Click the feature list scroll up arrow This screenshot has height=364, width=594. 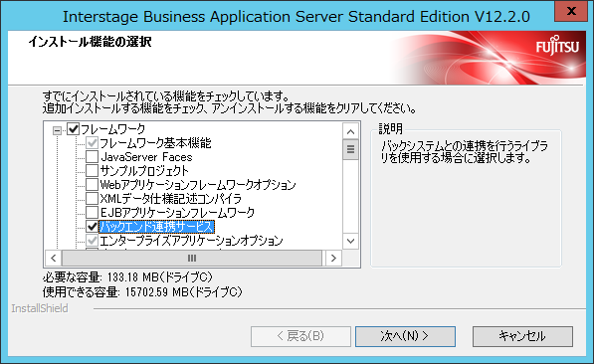coord(350,131)
